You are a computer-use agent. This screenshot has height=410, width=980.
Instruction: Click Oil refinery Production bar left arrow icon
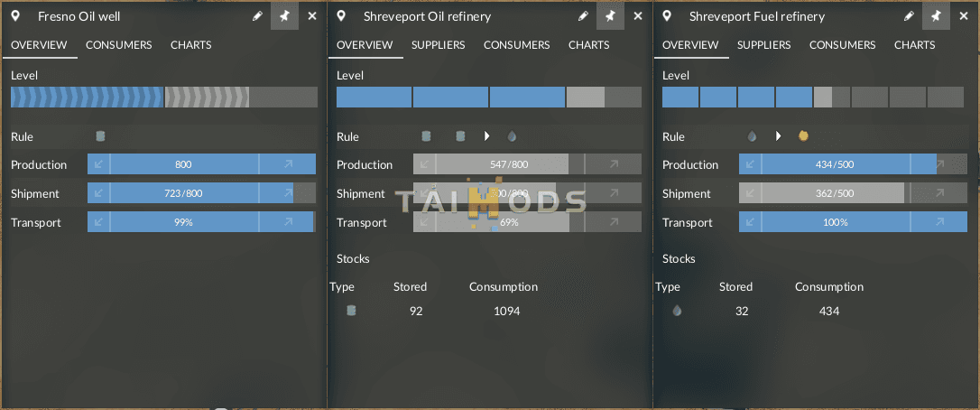[x=424, y=164]
